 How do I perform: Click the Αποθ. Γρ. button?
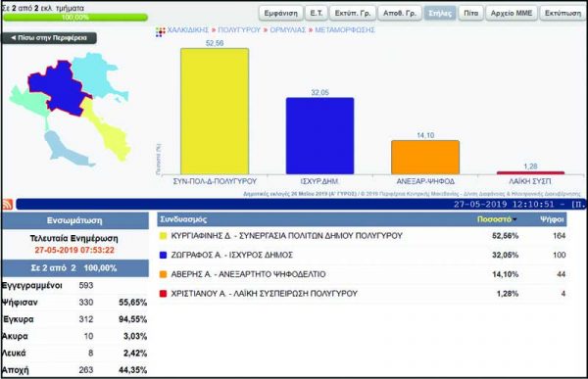[x=400, y=13]
